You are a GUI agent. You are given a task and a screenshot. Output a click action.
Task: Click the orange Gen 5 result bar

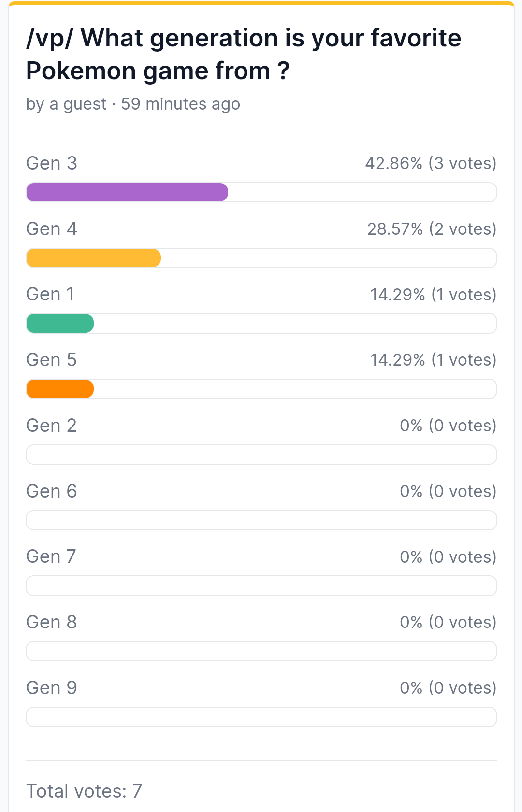[60, 389]
